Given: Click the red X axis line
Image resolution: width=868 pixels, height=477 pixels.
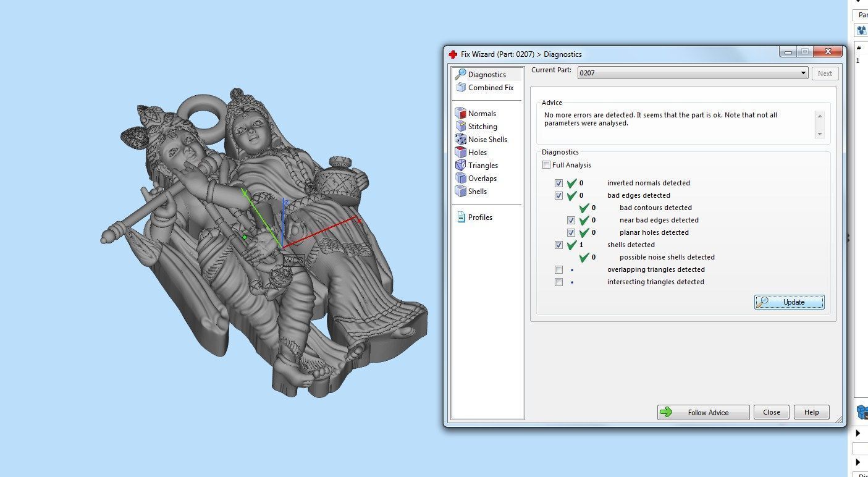Looking at the screenshot, I should [321, 233].
